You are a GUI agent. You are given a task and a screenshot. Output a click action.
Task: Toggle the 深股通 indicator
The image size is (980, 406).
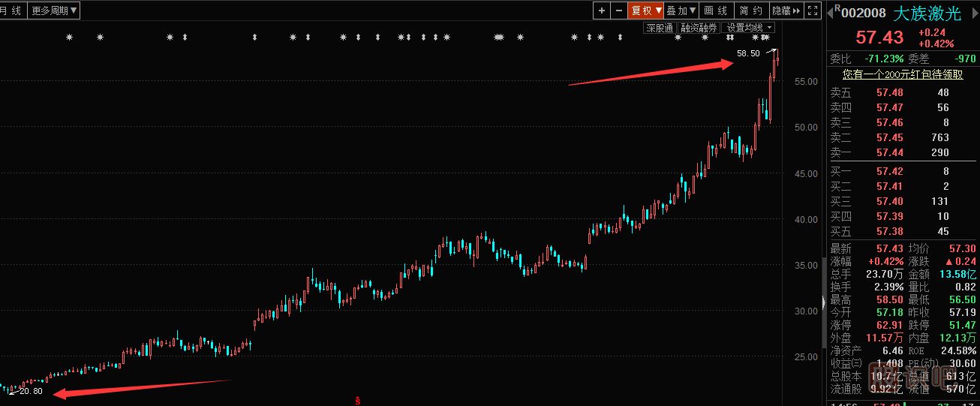tap(660, 28)
